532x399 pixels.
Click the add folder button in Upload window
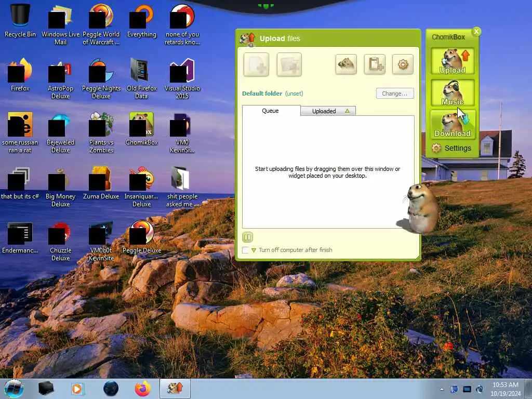click(289, 64)
